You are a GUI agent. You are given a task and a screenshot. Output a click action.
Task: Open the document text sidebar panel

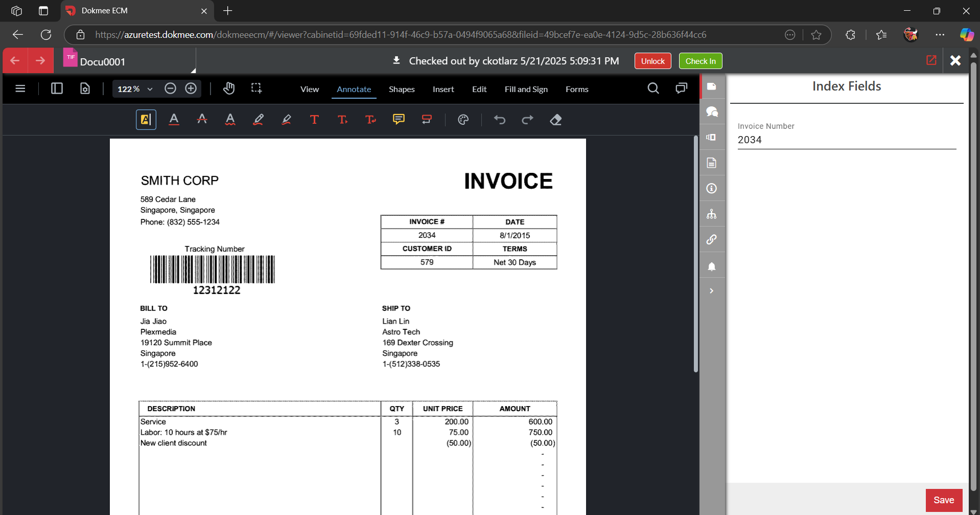[x=712, y=163]
